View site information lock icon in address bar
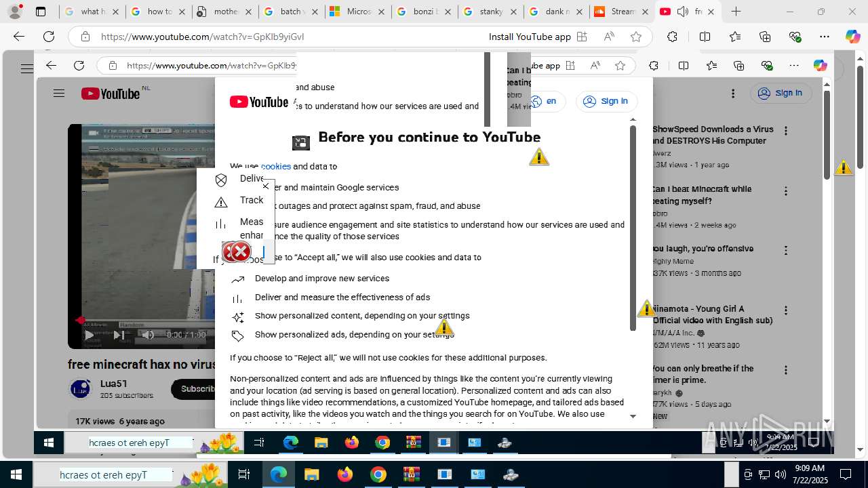 click(x=85, y=37)
